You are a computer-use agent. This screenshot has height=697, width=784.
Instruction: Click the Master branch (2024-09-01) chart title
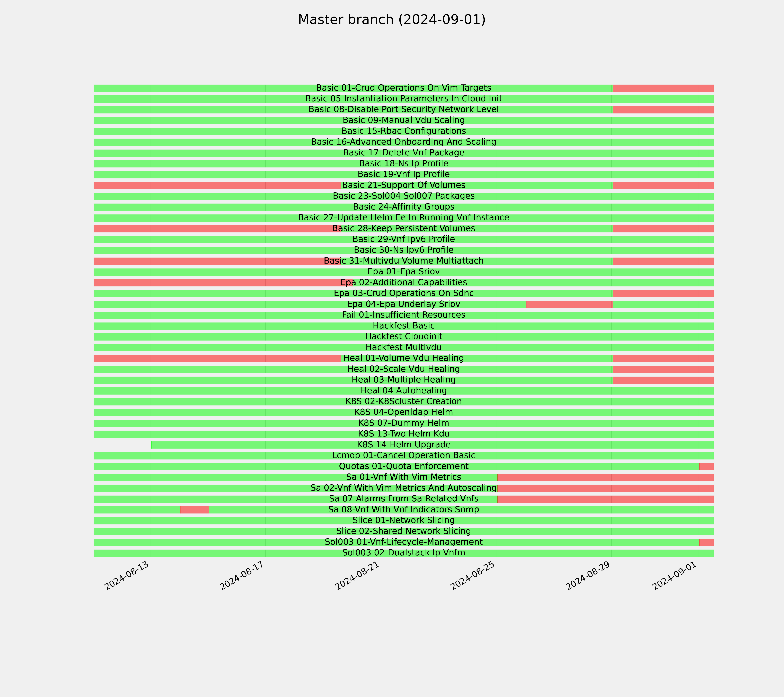392,20
